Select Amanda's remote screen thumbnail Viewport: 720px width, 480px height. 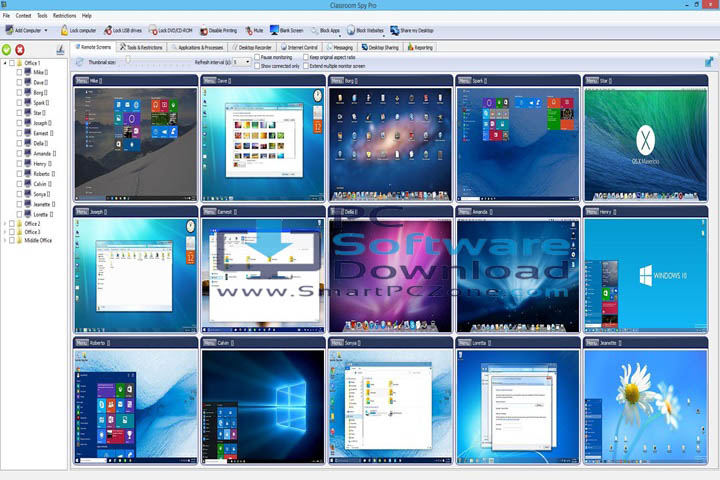[518, 275]
